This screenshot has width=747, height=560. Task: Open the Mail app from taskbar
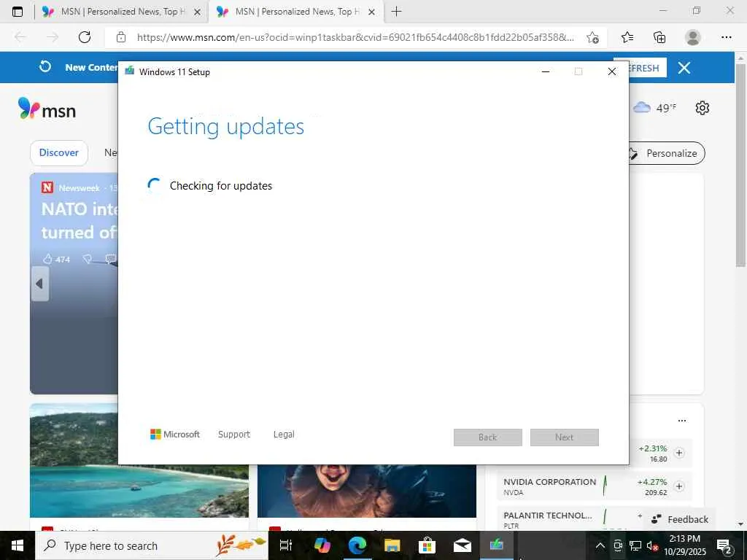point(462,545)
